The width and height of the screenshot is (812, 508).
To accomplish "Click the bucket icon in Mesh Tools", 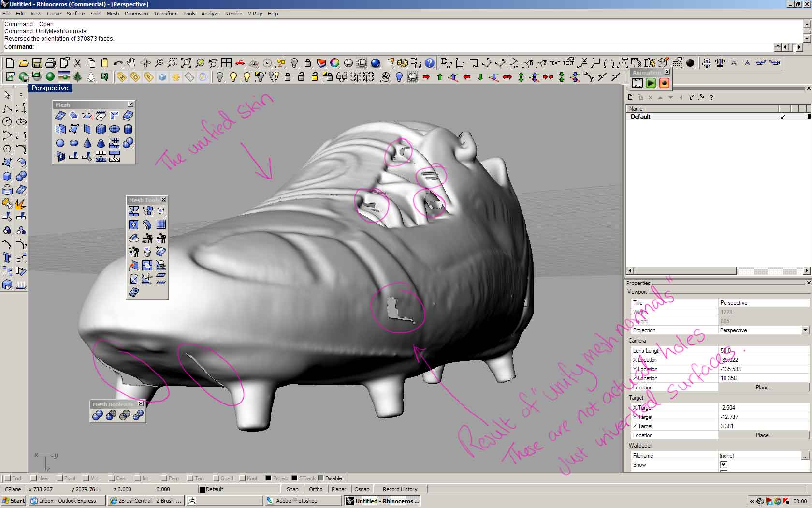I will [147, 252].
